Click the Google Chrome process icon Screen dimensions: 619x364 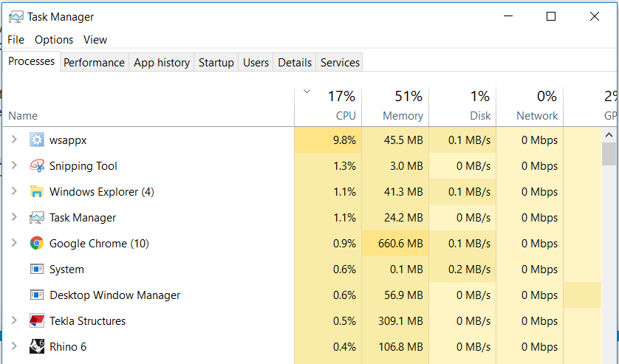[37, 243]
